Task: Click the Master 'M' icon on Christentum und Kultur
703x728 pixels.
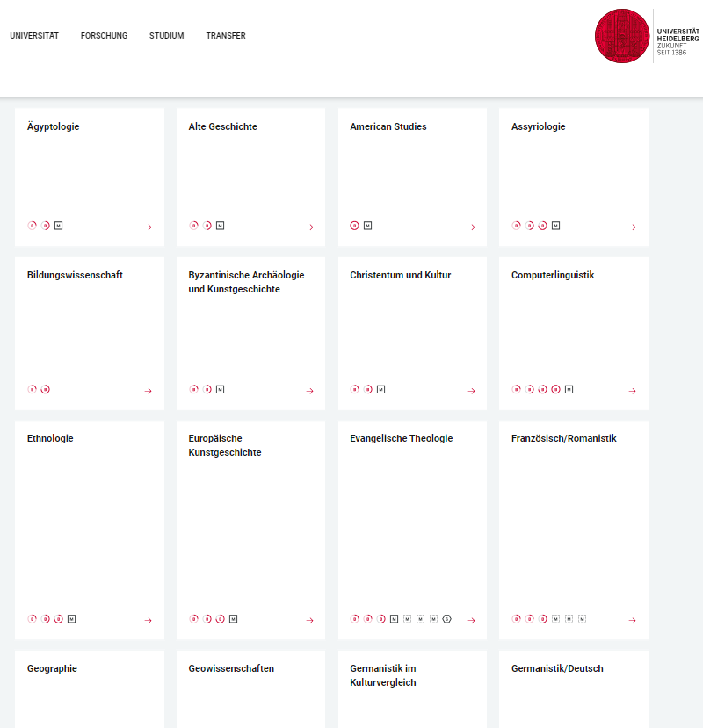Action: pos(381,389)
